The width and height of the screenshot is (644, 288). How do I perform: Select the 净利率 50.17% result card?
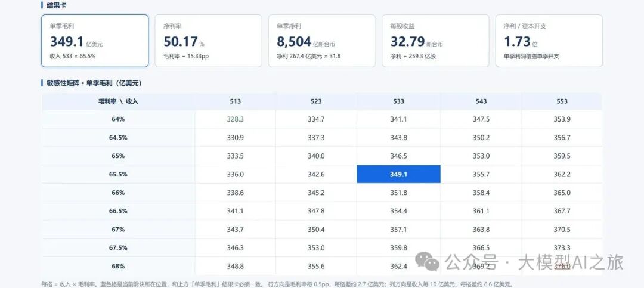[208, 41]
